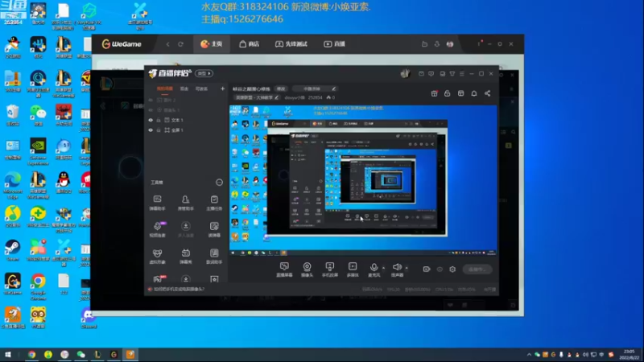
Task: Open the hamburger menu in companion title bar
Action: pos(461,74)
